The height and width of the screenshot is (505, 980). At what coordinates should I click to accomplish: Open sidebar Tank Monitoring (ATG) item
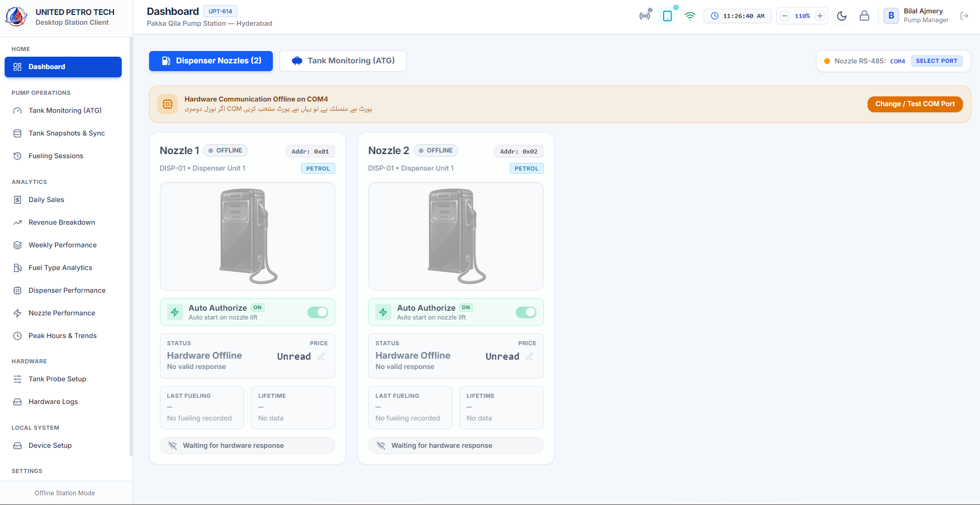(63, 110)
